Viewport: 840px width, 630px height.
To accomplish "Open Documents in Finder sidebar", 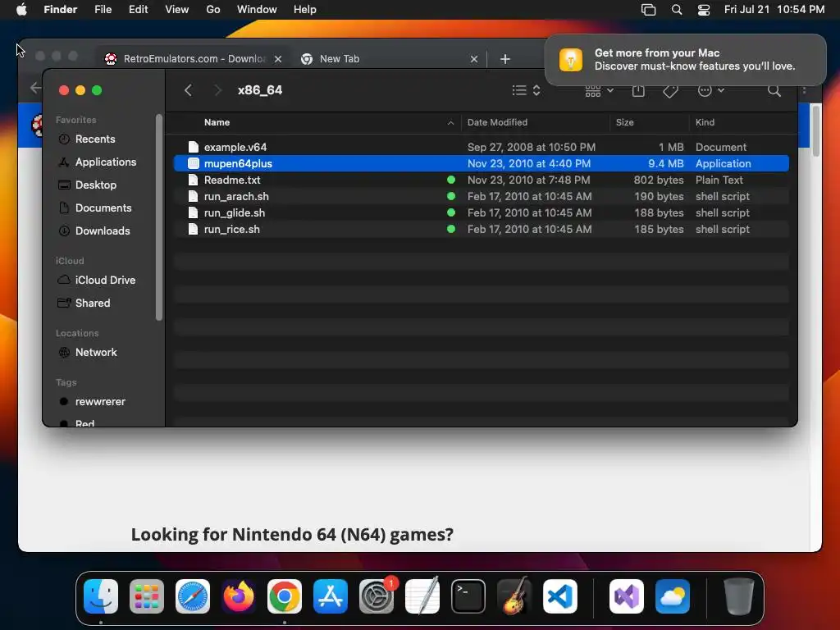I will (95, 208).
